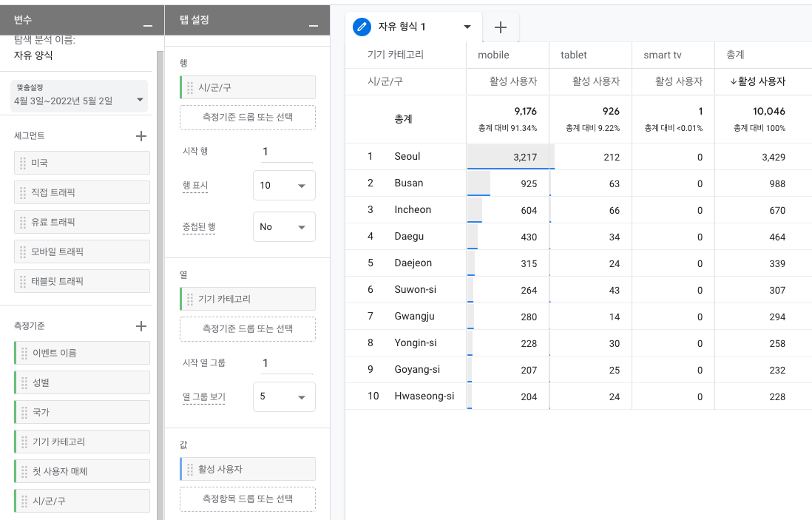Image resolution: width=812 pixels, height=520 pixels.
Task: Grab drag handle of 시/군/구 in 행 section
Action: coord(190,87)
